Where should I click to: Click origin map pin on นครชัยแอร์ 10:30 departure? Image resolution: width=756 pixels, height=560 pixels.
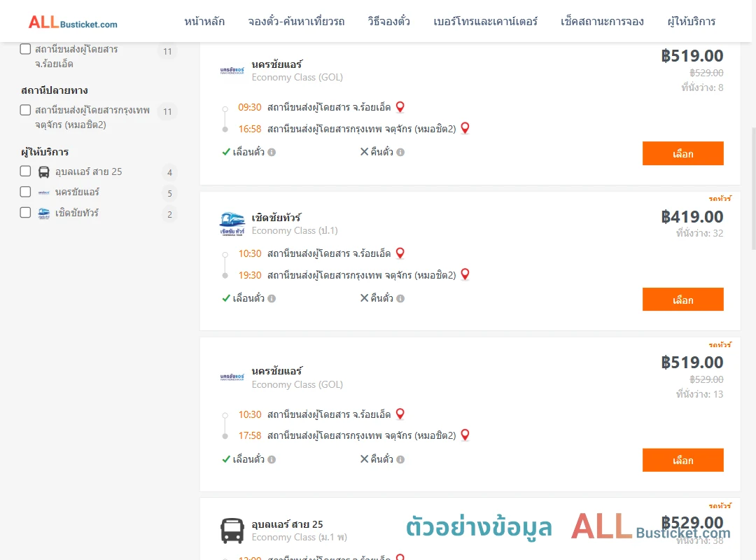pyautogui.click(x=400, y=414)
